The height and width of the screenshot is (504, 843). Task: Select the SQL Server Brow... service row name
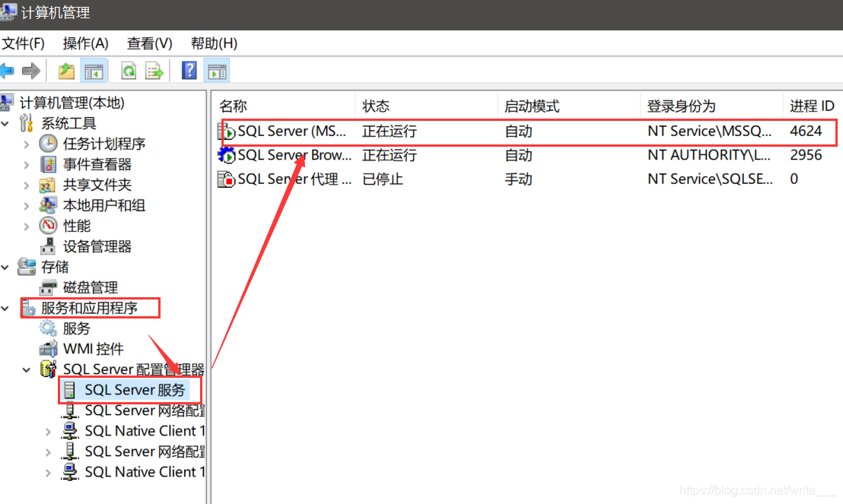pyautogui.click(x=294, y=155)
